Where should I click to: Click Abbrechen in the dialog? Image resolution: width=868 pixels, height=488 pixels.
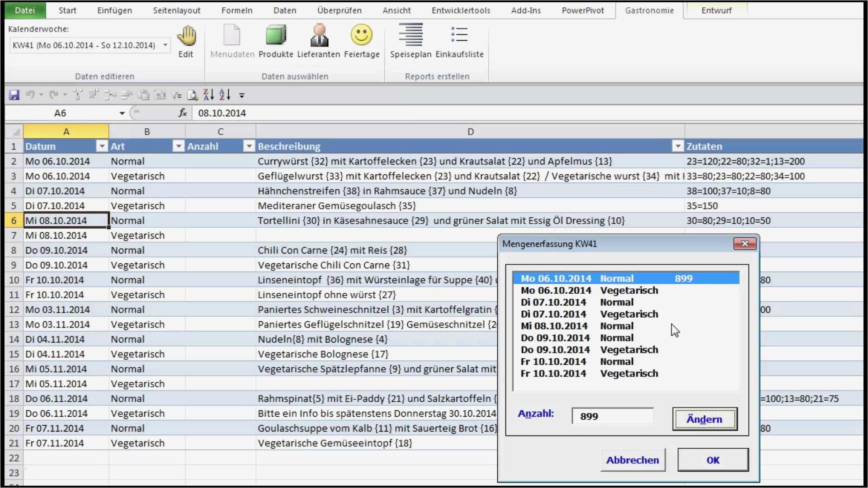point(632,460)
